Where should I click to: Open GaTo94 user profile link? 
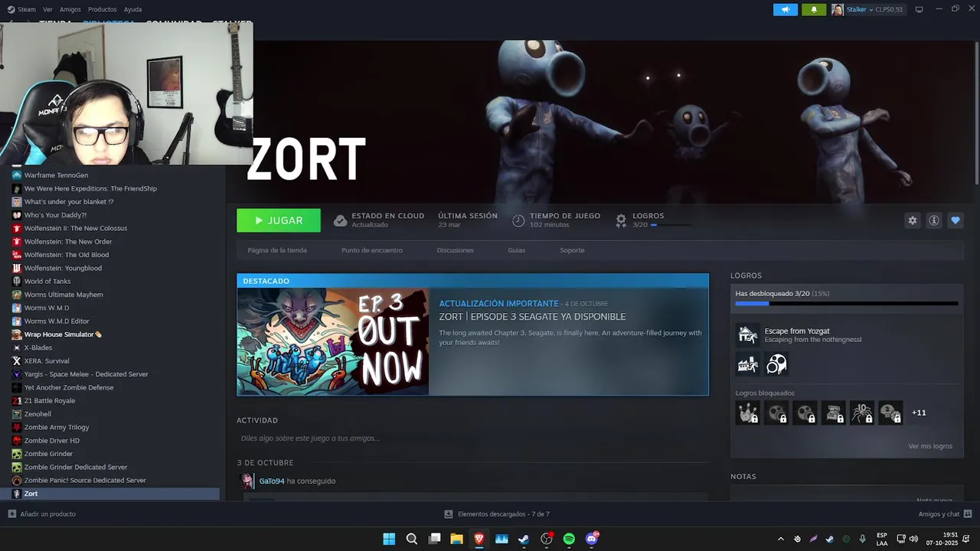point(272,481)
